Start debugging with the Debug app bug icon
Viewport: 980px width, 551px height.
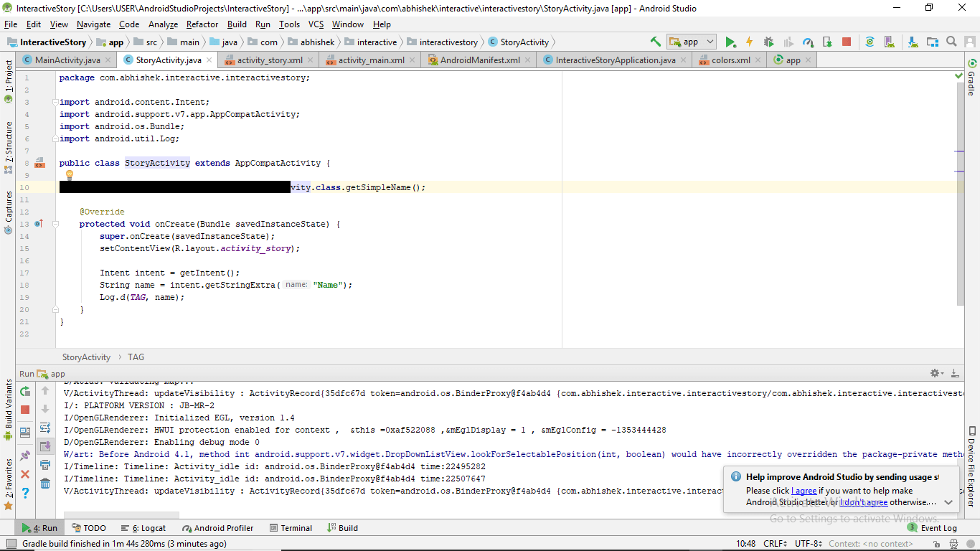pyautogui.click(x=768, y=42)
